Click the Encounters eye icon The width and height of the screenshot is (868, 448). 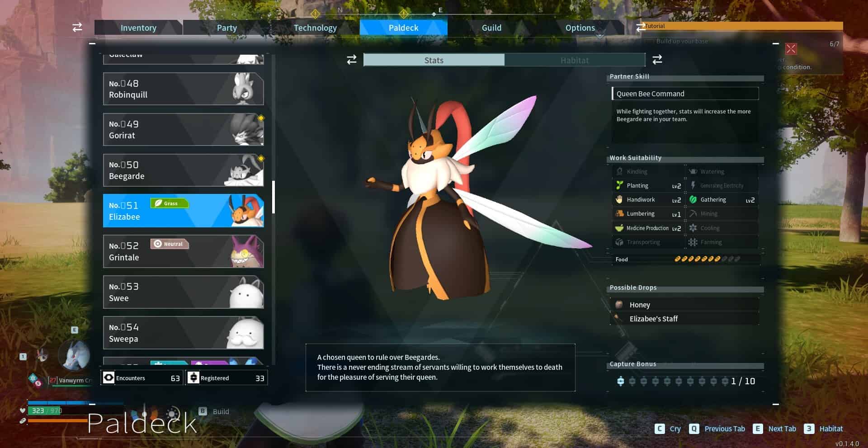pos(108,377)
